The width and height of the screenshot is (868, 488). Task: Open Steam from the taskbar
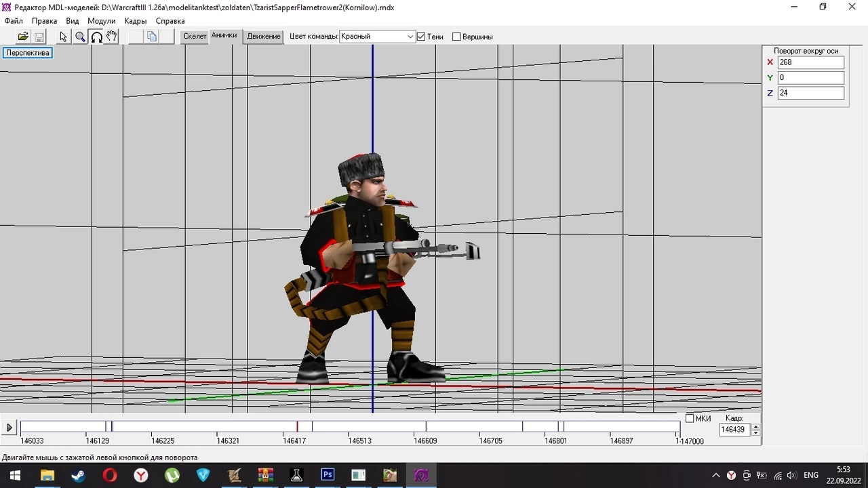point(78,475)
